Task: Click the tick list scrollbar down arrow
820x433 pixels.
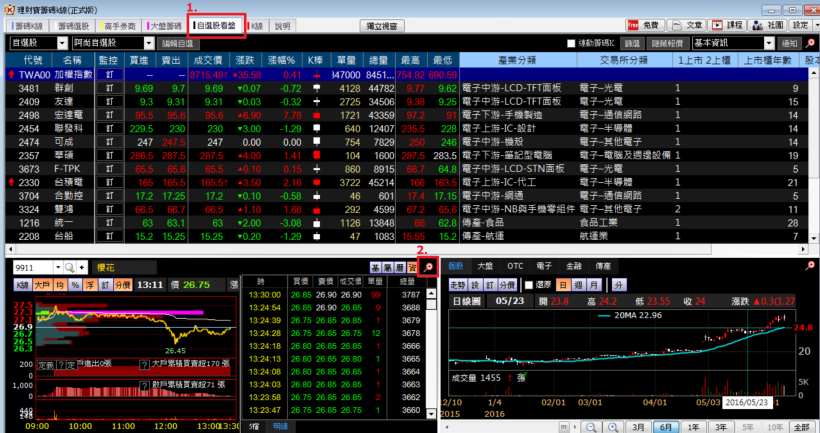Action: point(433,414)
